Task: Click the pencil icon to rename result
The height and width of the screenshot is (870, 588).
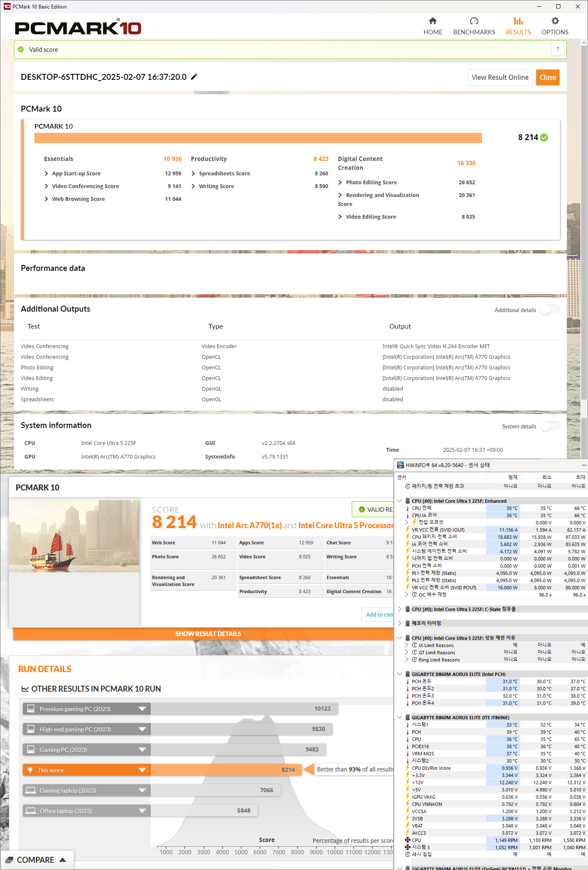Action: tap(194, 77)
